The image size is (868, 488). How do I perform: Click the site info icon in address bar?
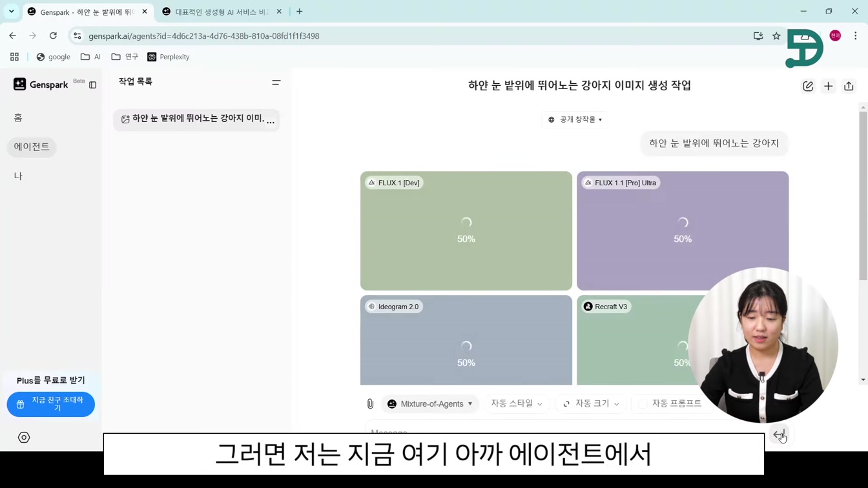77,36
